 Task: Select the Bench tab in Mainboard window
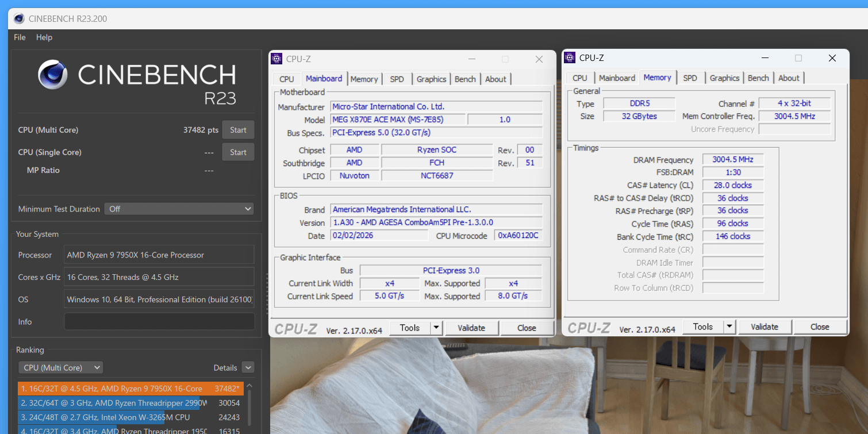point(465,79)
